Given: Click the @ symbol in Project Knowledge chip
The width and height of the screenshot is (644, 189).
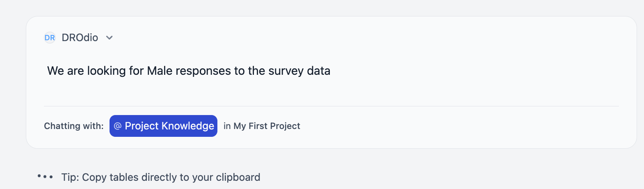Looking at the screenshot, I should coord(118,126).
